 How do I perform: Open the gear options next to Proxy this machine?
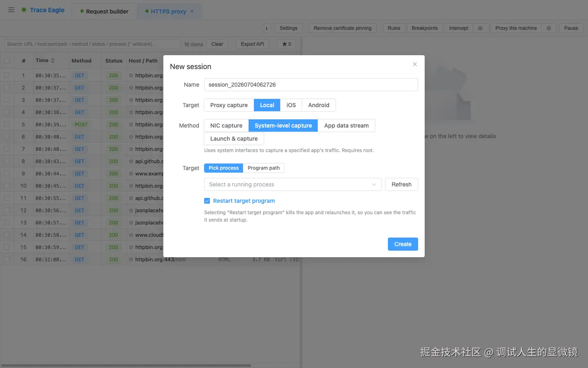tap(549, 28)
